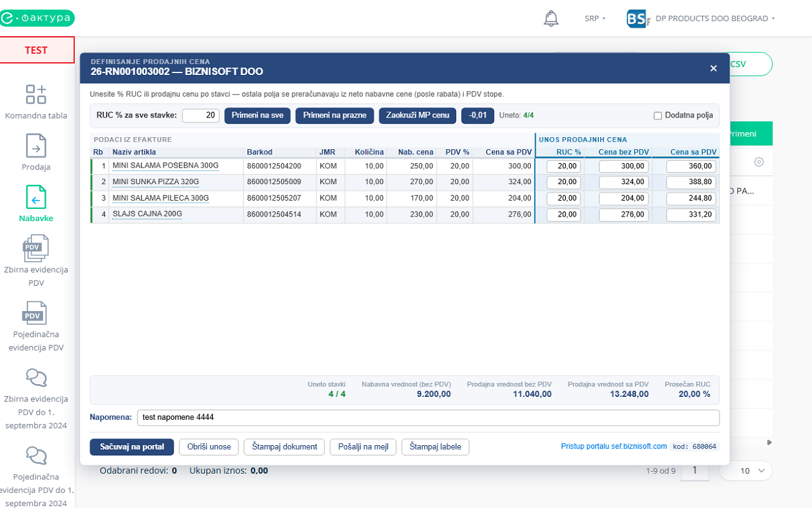Edit Cena bez PDV for MINI SUNKA PIZZA 320G
Image resolution: width=812 pixels, height=508 pixels.
(624, 182)
